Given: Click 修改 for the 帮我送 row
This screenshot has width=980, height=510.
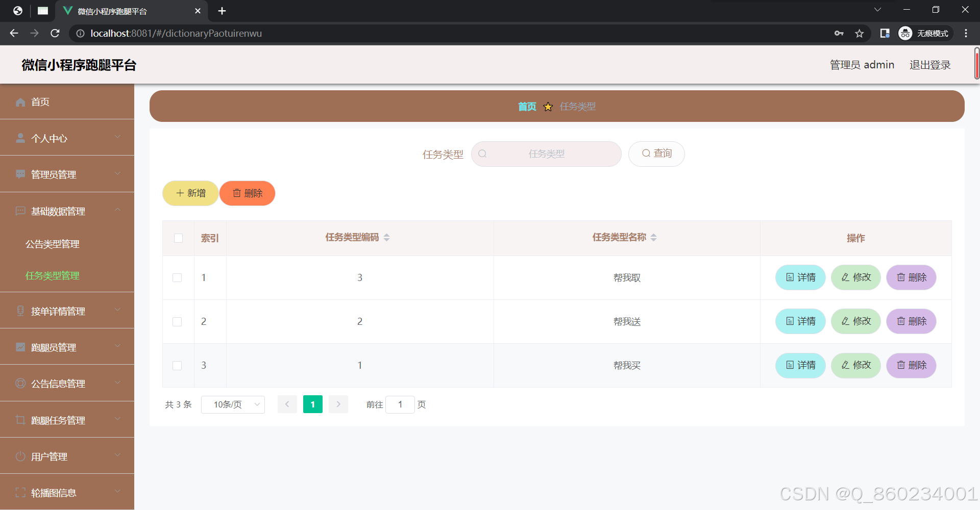Looking at the screenshot, I should click(856, 321).
